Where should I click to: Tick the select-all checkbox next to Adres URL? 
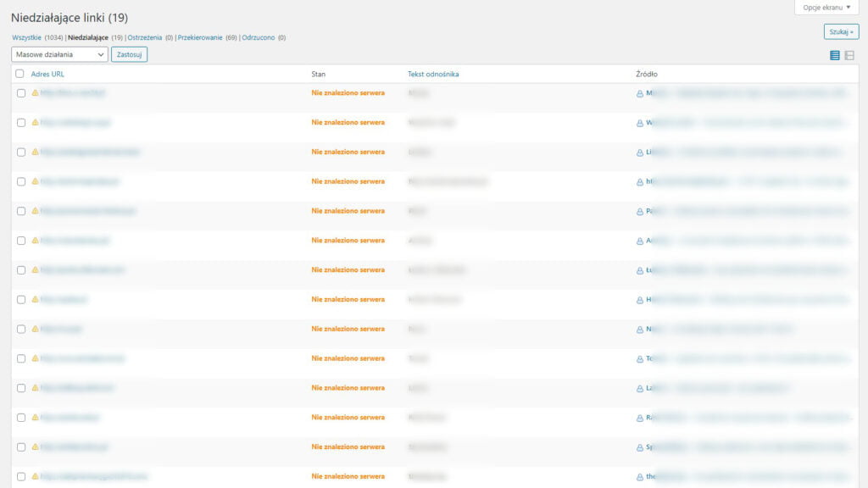point(20,74)
